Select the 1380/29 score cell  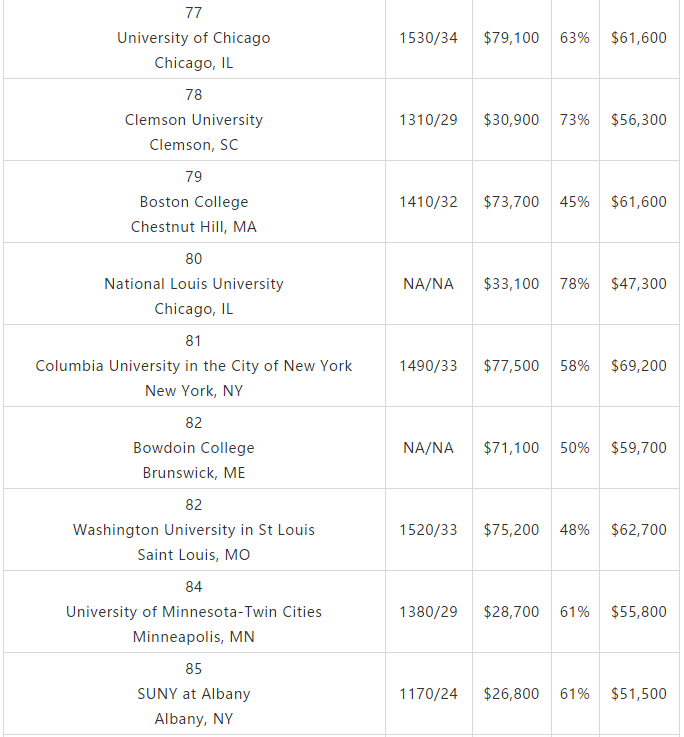(428, 612)
